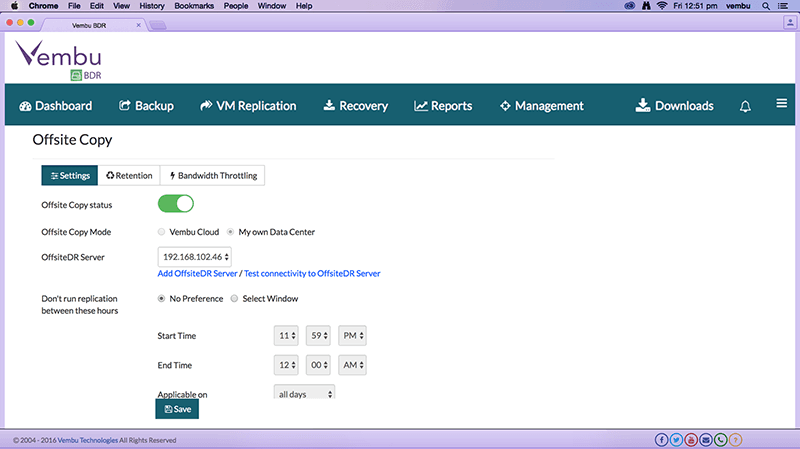Open the Twitter icon in footer
This screenshot has width=800, height=449.
pos(676,440)
